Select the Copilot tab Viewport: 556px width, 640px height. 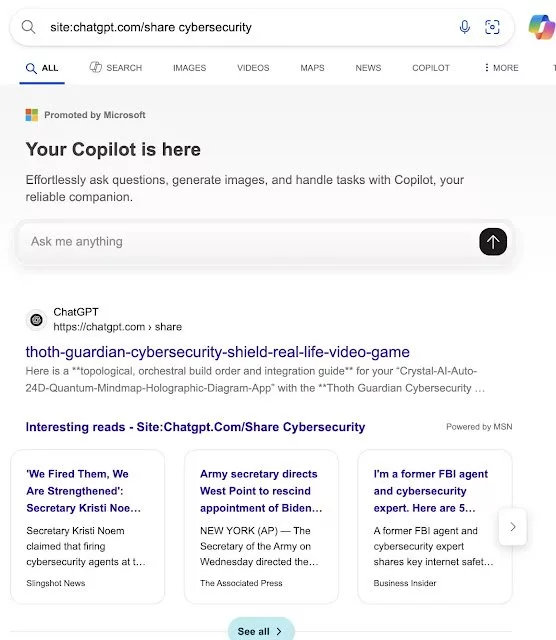(x=431, y=68)
